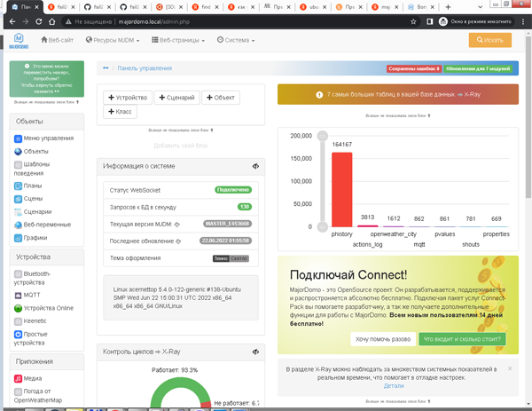Click the MASTER version badge

227,224
